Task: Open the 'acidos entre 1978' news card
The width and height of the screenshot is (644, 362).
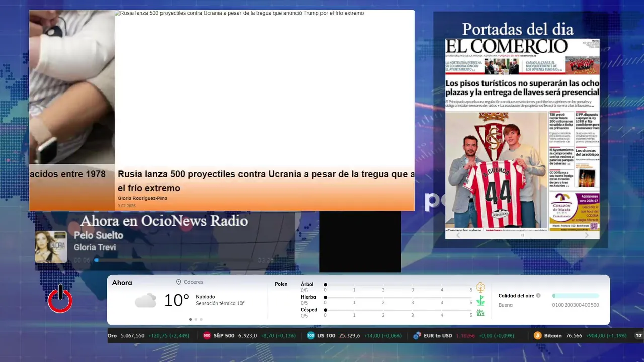Action: [x=71, y=110]
